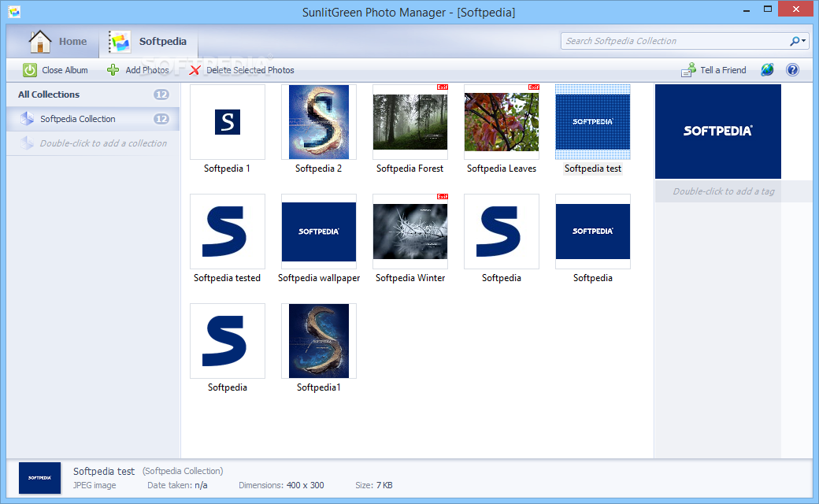819x504 pixels.
Task: Click the Softpedia album tab icon
Action: click(x=119, y=41)
